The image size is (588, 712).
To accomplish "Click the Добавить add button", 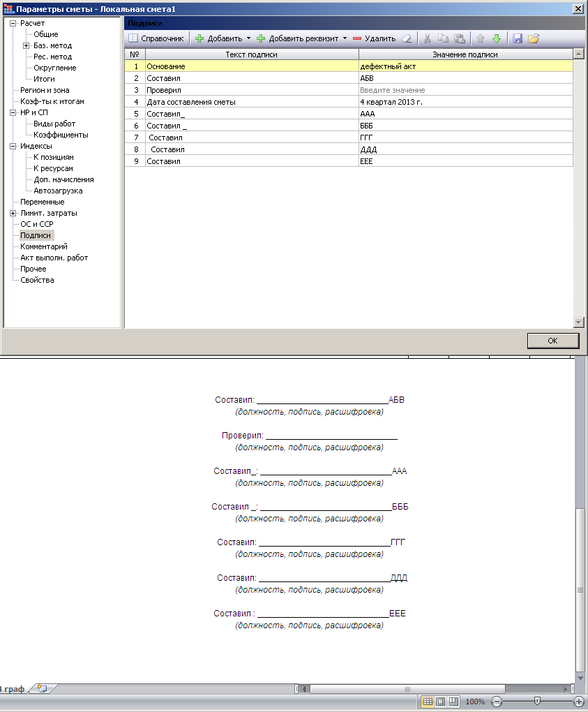I will point(219,38).
